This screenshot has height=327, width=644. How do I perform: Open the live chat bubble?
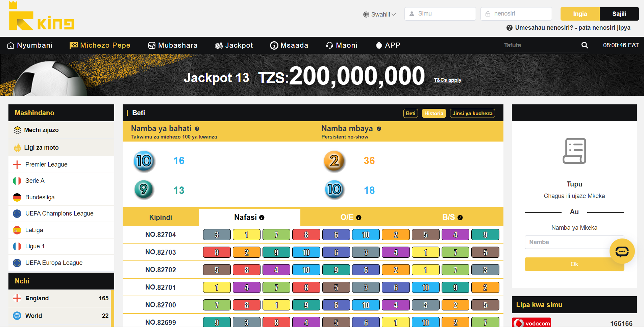(622, 251)
